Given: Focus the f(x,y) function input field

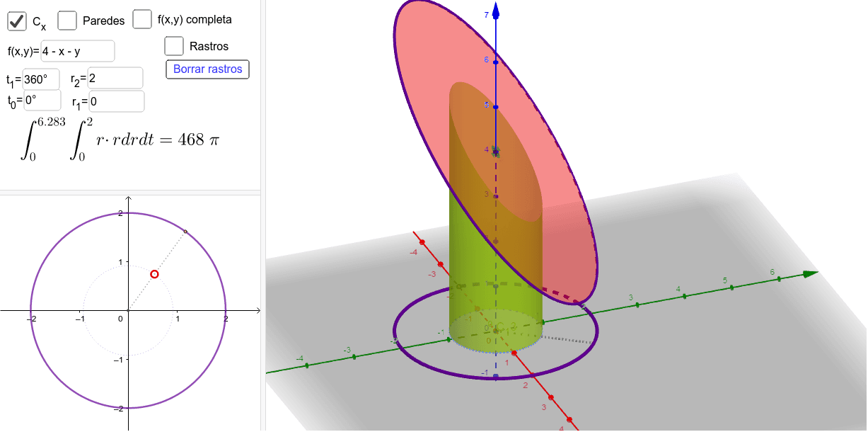Looking at the screenshot, I should (77, 51).
